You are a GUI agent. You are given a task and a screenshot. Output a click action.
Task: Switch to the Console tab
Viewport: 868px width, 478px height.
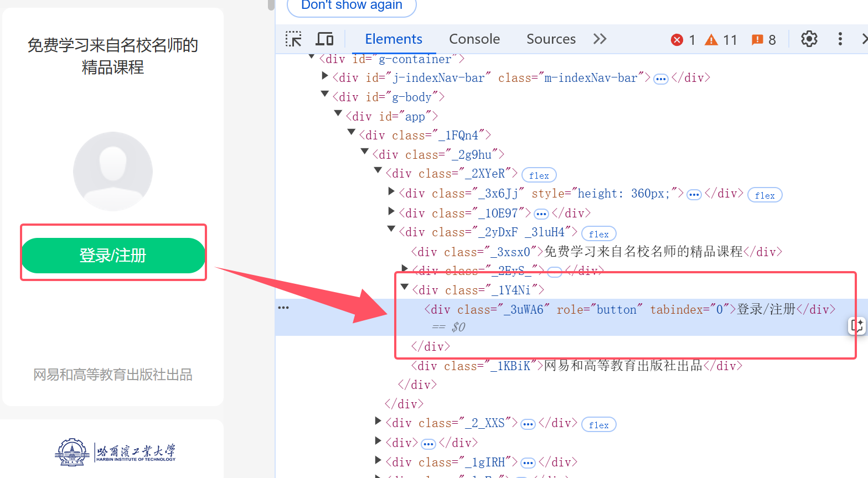pyautogui.click(x=474, y=39)
